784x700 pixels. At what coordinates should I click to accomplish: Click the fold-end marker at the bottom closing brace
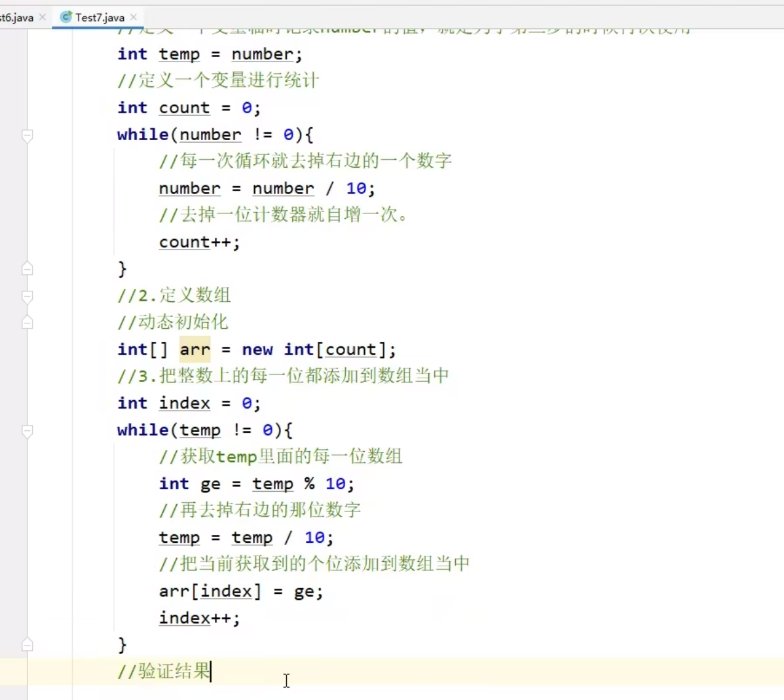click(28, 644)
